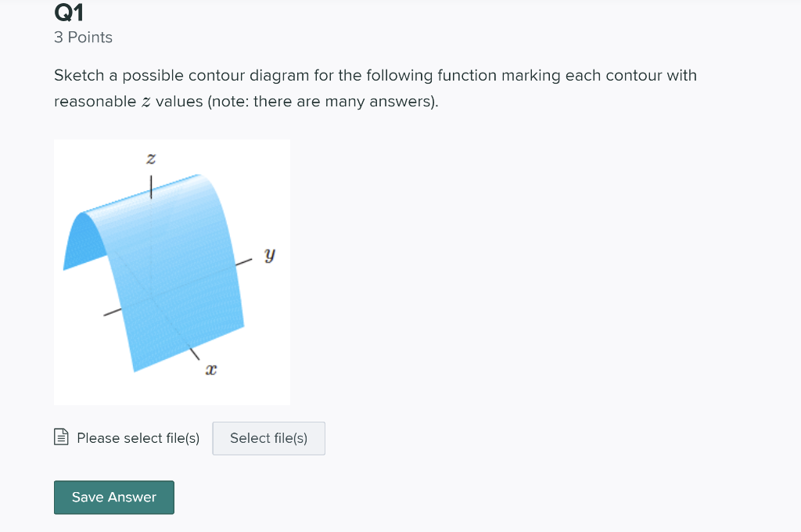Click the z axis label in graph
This screenshot has height=532, width=801.
click(151, 158)
